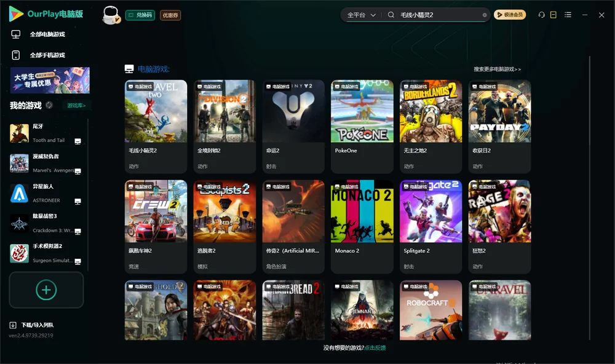Select the Monaco 2 game card

click(362, 226)
